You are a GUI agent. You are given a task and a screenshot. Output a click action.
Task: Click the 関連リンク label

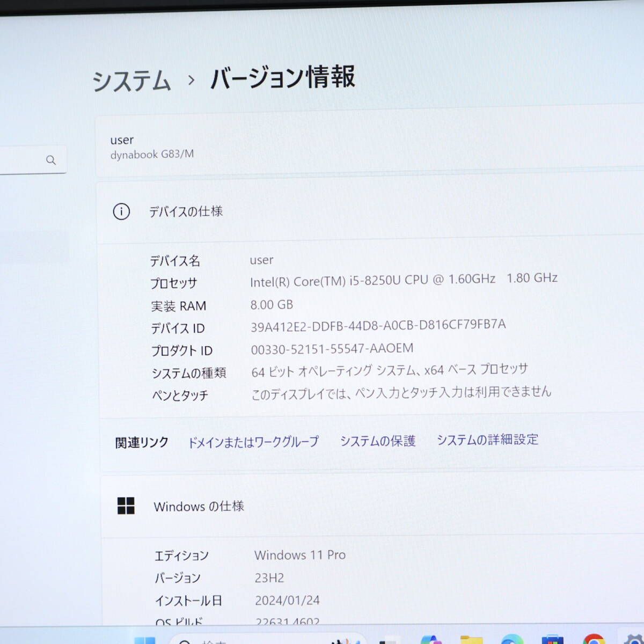(x=142, y=443)
